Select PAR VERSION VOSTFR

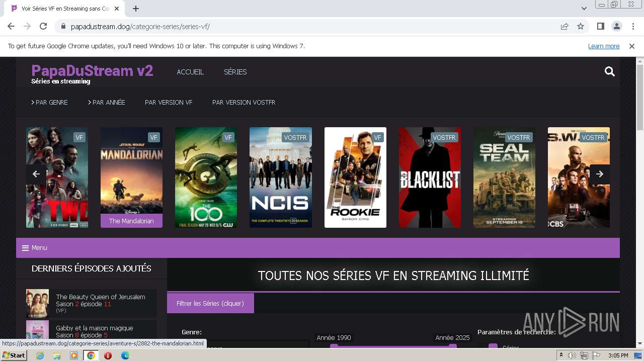click(x=244, y=102)
